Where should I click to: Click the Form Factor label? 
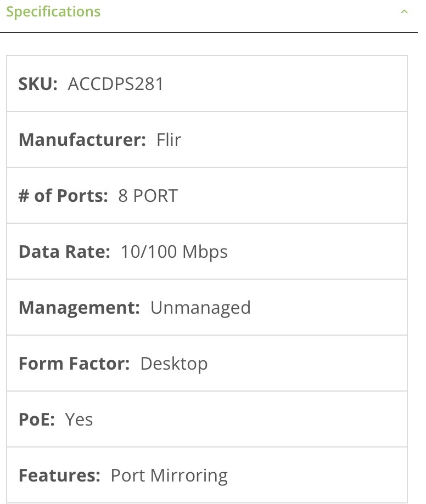point(74,364)
